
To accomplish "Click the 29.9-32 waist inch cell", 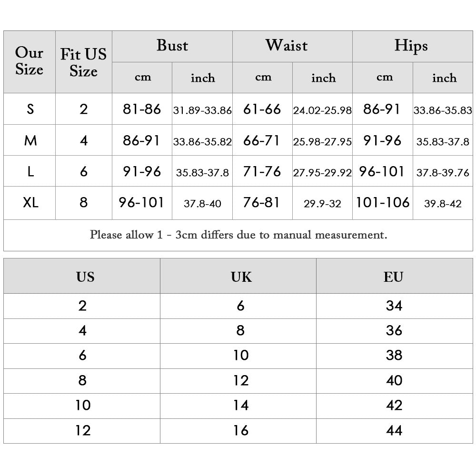I will (x=322, y=204).
